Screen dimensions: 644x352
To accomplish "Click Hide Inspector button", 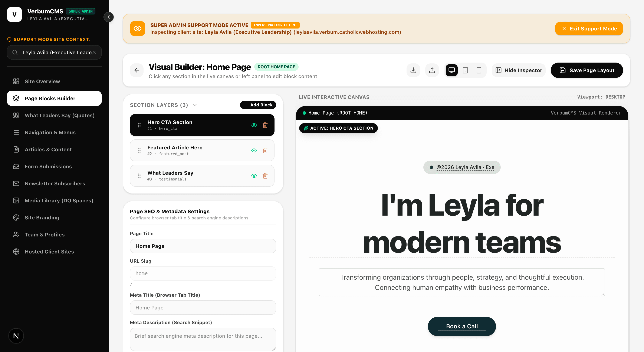I will (519, 70).
